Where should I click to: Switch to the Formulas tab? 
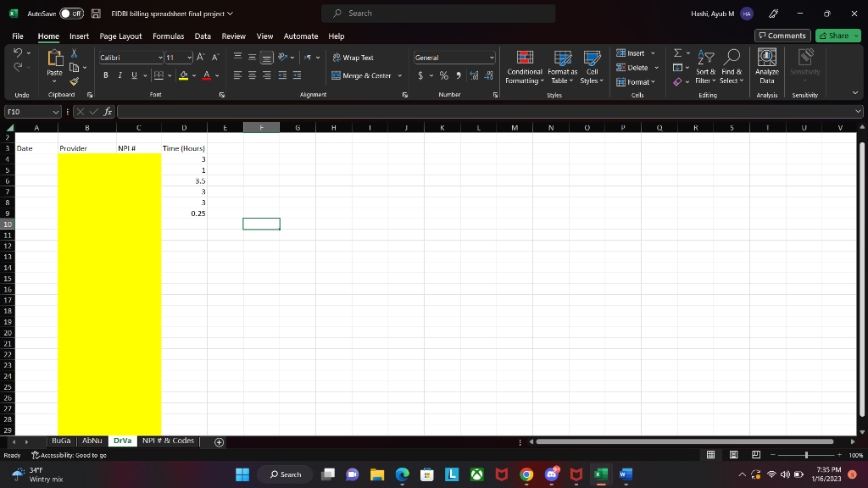[169, 36]
